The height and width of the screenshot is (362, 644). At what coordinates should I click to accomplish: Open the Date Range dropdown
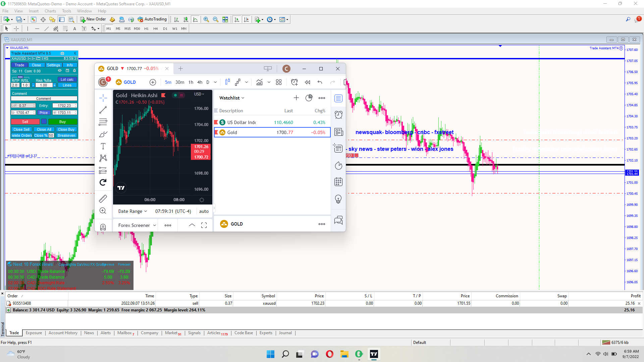[132, 211]
